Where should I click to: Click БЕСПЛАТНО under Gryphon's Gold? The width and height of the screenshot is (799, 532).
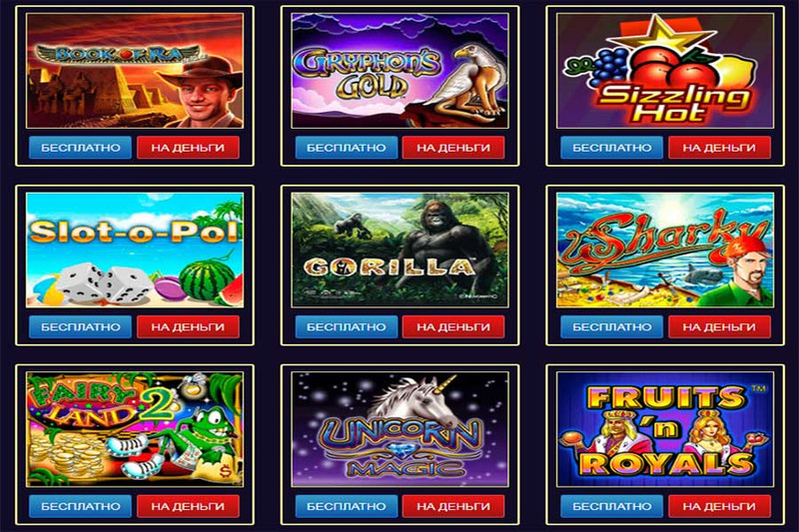[x=347, y=148]
